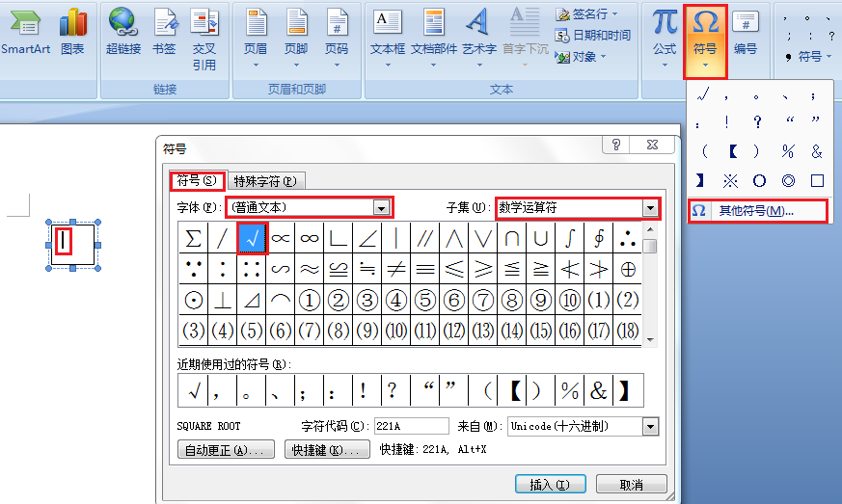Select the not-equal ≠ symbol

click(396, 269)
